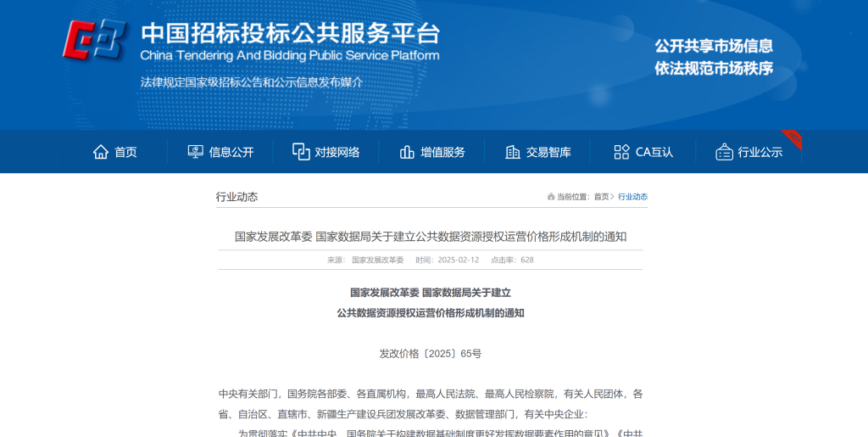The width and height of the screenshot is (868, 437).
Task: Click the source text 来源: 国家发展改革委
Action: pyautogui.click(x=365, y=260)
